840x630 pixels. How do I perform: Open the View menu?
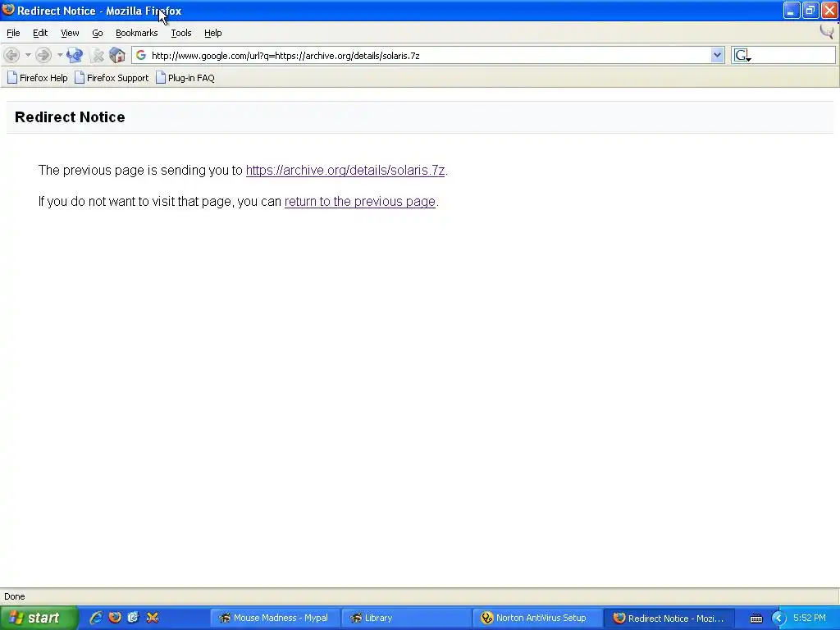coord(70,33)
